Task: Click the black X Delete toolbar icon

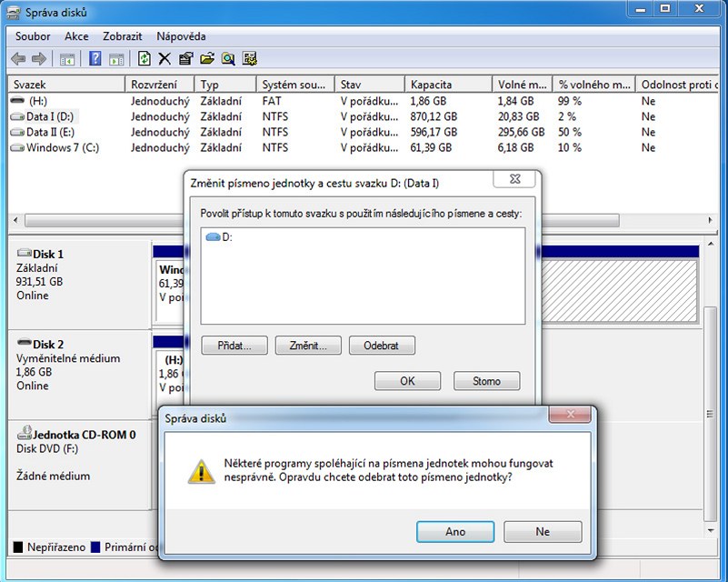Action: pyautogui.click(x=165, y=59)
